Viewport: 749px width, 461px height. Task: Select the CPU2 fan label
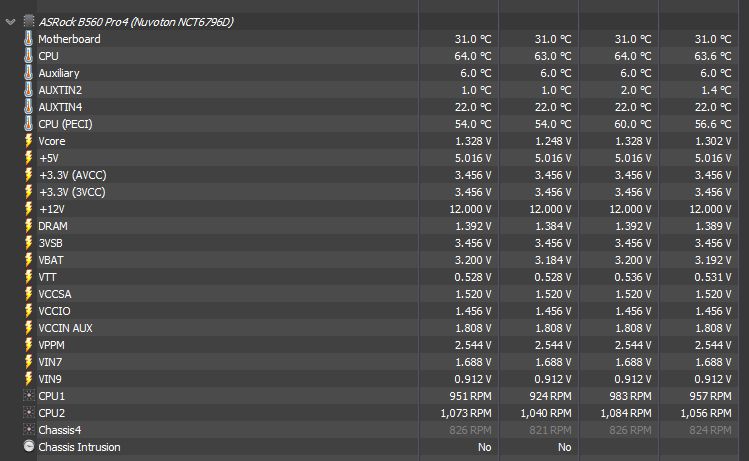(x=52, y=413)
